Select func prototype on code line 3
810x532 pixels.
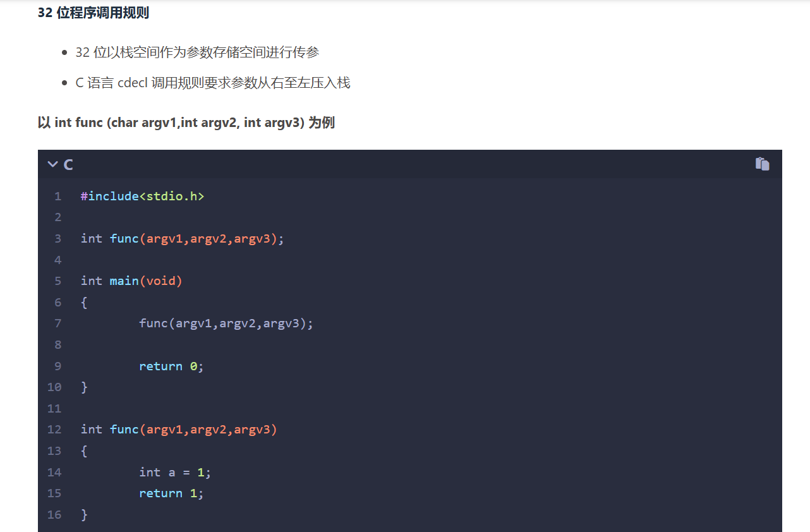[183, 238]
